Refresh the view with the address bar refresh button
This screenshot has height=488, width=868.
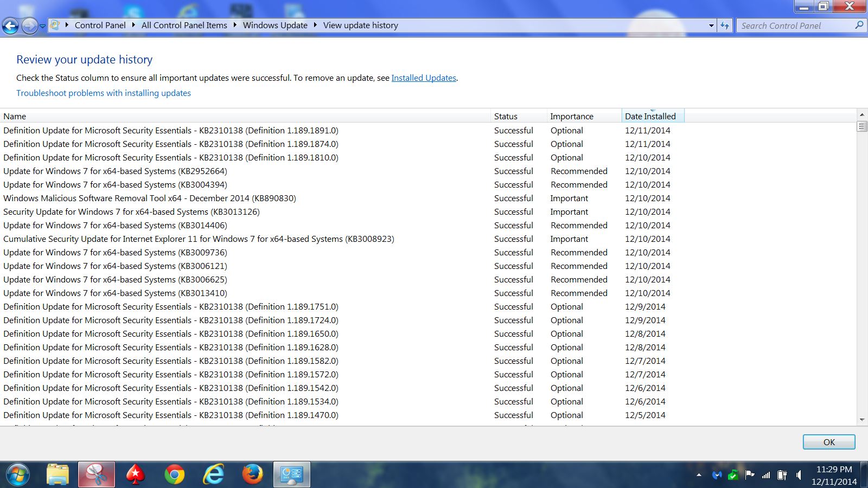click(725, 25)
